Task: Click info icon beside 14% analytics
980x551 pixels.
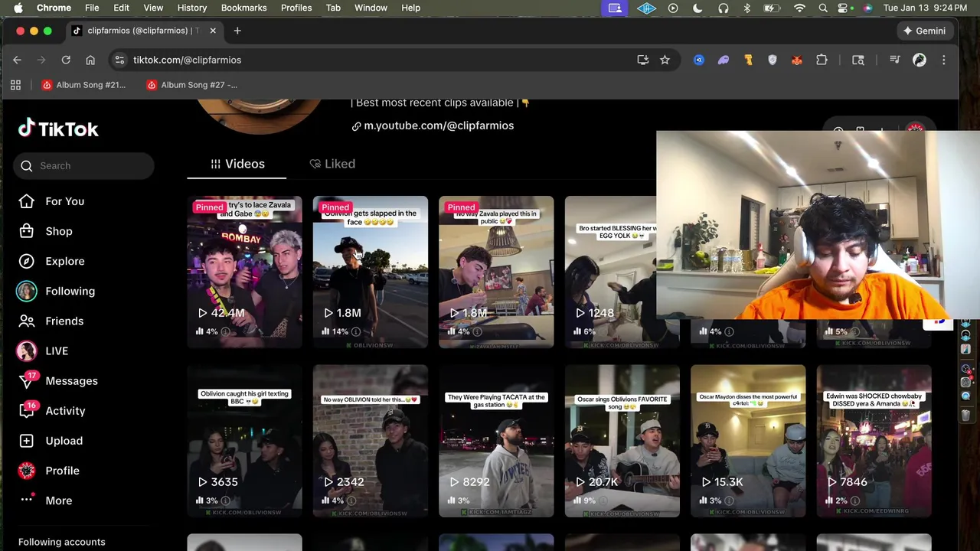Action: (356, 331)
